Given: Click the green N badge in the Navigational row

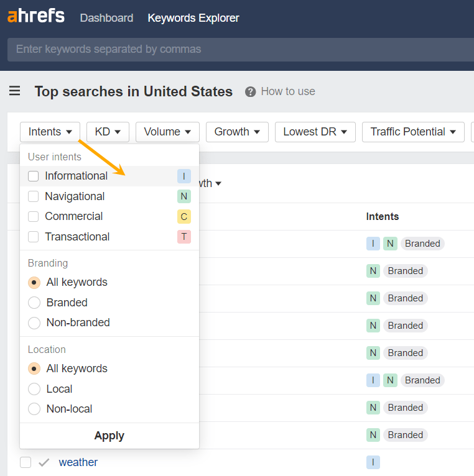Looking at the screenshot, I should pos(184,196).
